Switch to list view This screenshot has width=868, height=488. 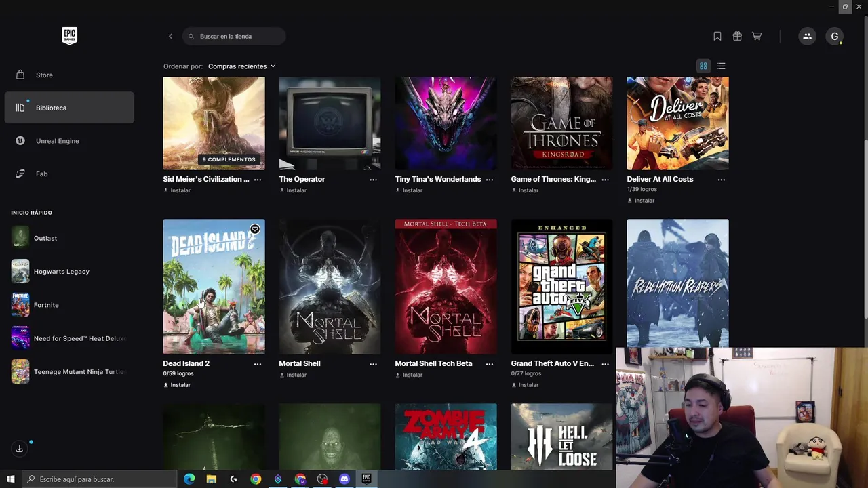[x=722, y=66]
